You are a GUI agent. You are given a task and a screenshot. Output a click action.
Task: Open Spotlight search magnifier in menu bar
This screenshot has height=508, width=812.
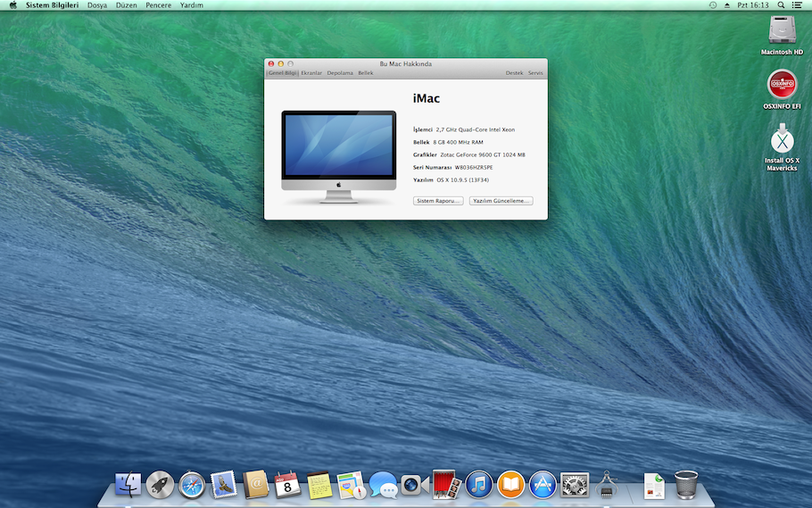tap(780, 5)
